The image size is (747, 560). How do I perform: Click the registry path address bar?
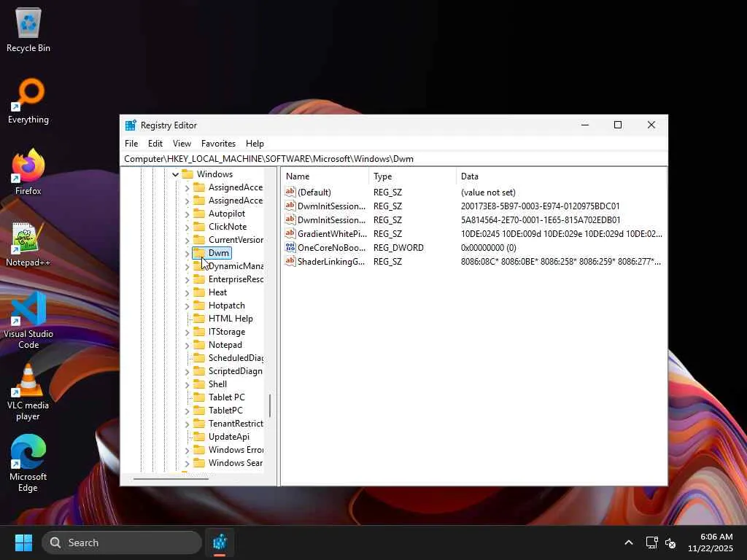[393, 158]
